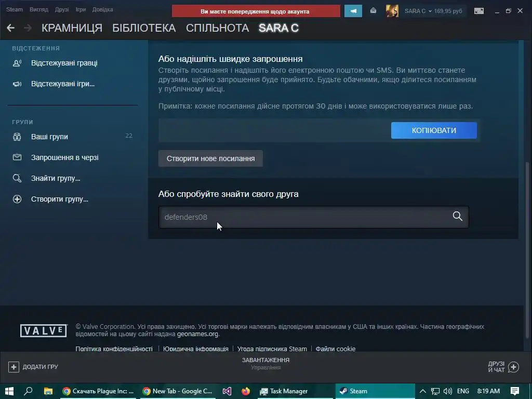Open Відстежувані ігри
The height and width of the screenshot is (399, 532).
coord(63,84)
